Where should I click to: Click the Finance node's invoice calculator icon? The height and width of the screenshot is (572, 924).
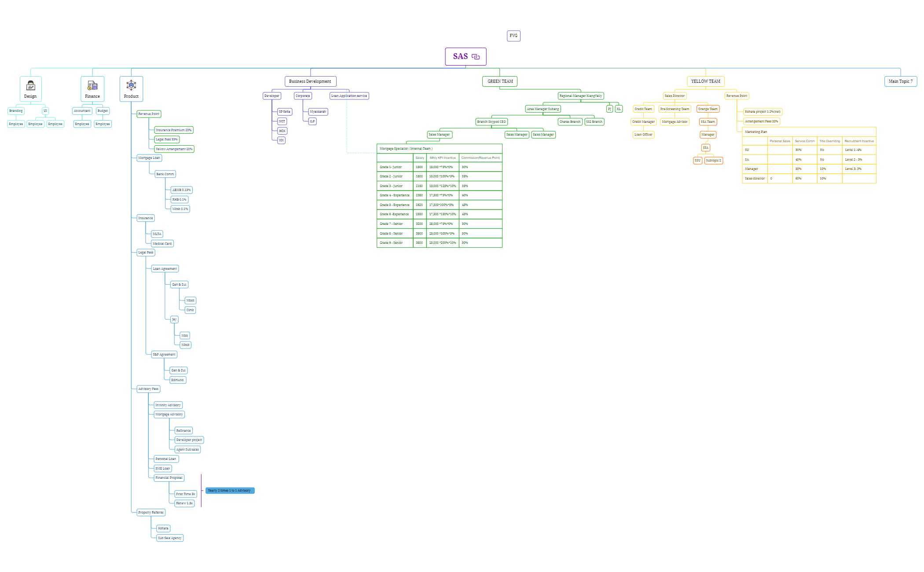pos(92,85)
